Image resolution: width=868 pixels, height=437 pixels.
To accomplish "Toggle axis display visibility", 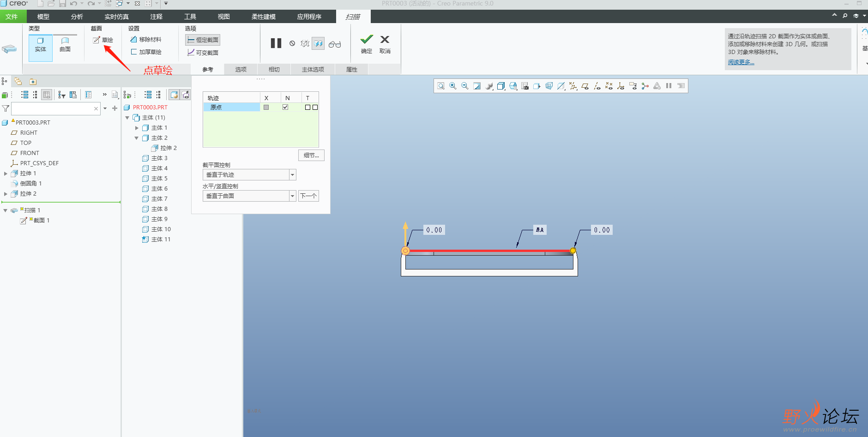I will pyautogui.click(x=597, y=86).
